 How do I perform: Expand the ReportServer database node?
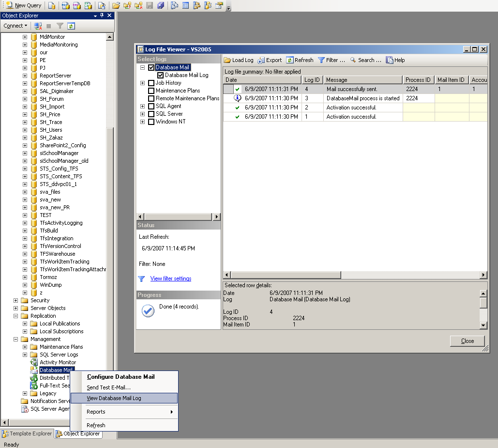click(x=25, y=76)
